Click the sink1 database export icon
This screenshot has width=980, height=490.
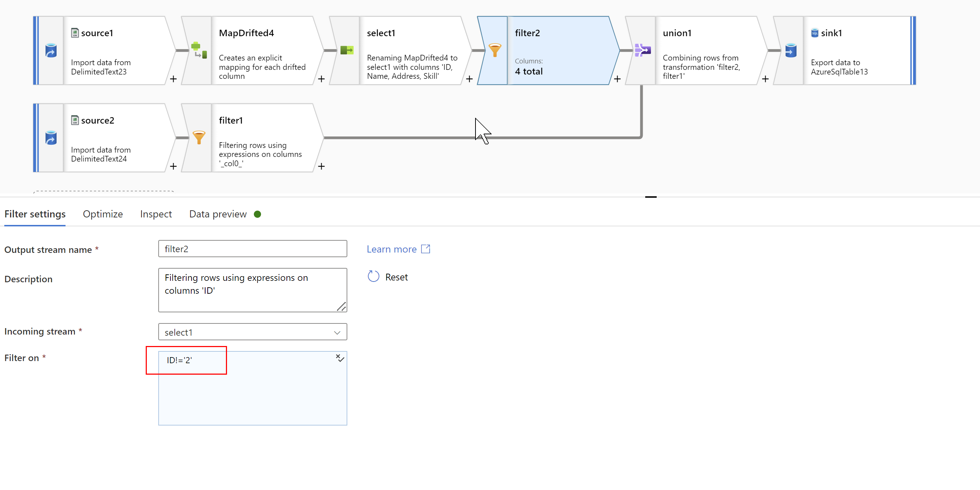coord(791,50)
